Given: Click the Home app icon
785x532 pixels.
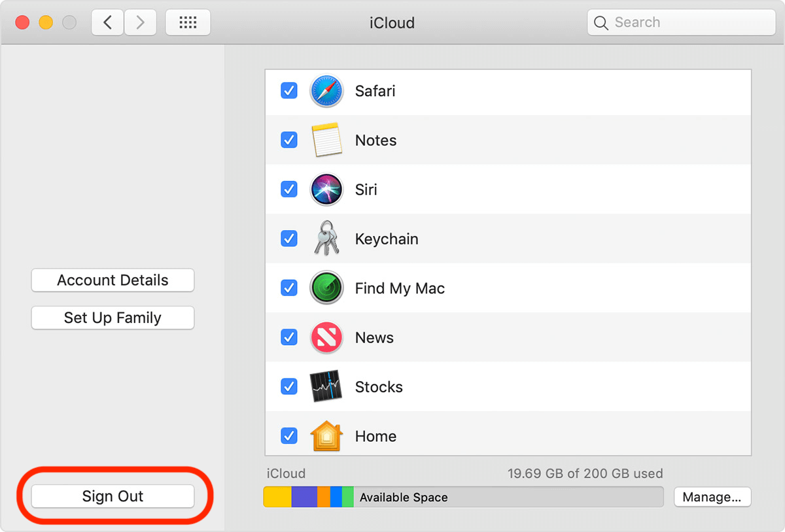Looking at the screenshot, I should [326, 436].
